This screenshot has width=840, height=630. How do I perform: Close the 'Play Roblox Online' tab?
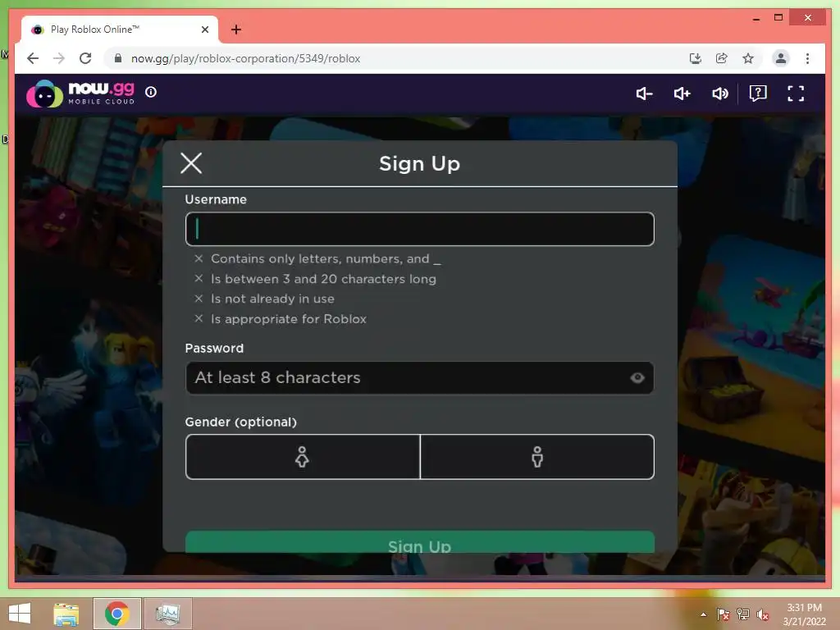[204, 30]
